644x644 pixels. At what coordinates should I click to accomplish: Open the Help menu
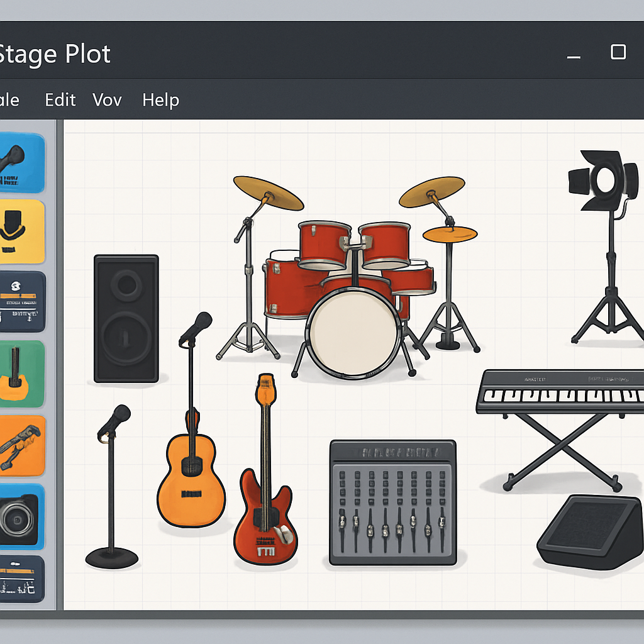pos(160,100)
